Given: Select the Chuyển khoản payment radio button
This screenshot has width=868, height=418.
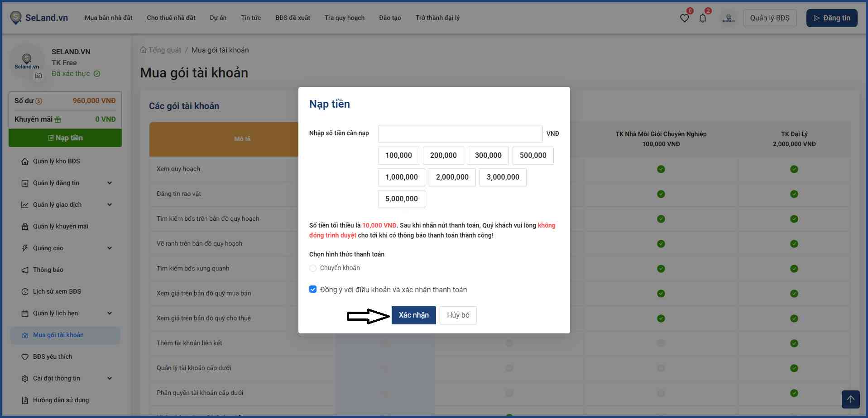Looking at the screenshot, I should [313, 268].
